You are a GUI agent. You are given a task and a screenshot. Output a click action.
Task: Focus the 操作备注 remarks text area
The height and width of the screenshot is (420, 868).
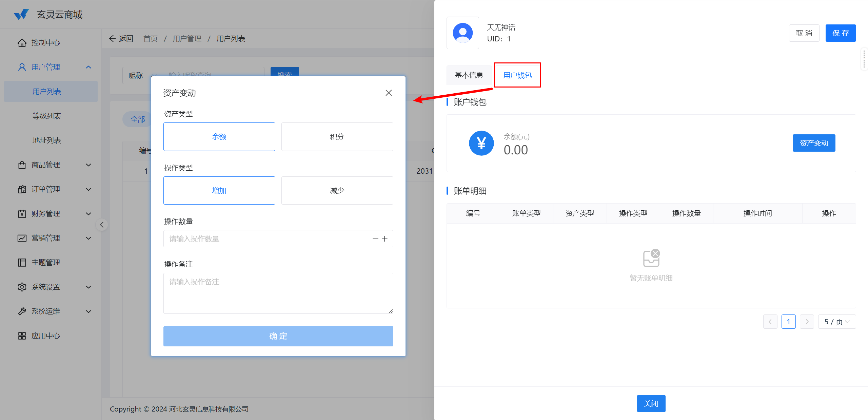point(278,293)
